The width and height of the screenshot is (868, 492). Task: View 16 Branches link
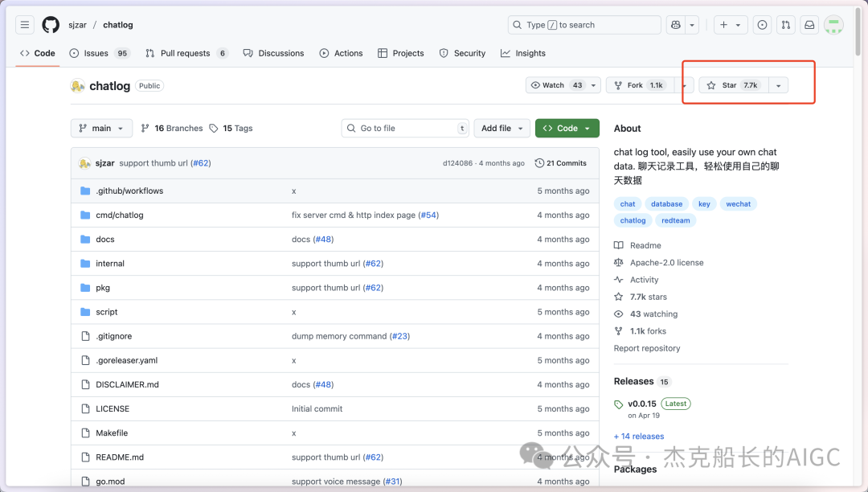(172, 128)
